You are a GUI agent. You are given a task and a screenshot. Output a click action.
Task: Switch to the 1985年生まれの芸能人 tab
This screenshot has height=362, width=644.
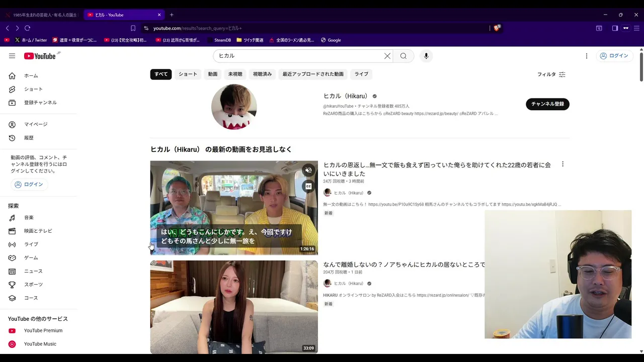(x=41, y=15)
